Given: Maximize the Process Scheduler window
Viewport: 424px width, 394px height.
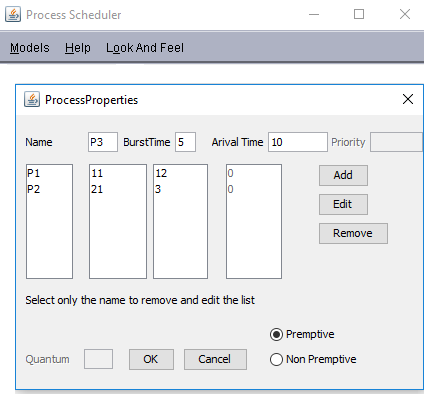Looking at the screenshot, I should (x=359, y=14).
